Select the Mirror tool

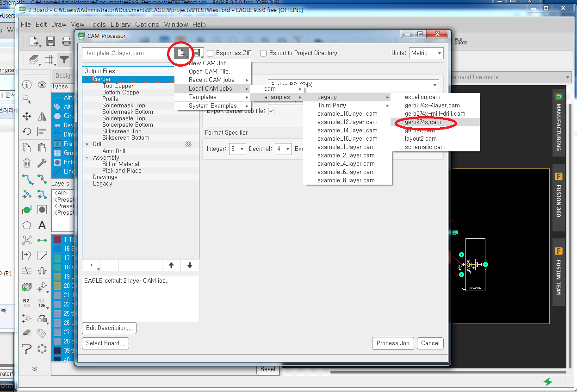(42, 116)
